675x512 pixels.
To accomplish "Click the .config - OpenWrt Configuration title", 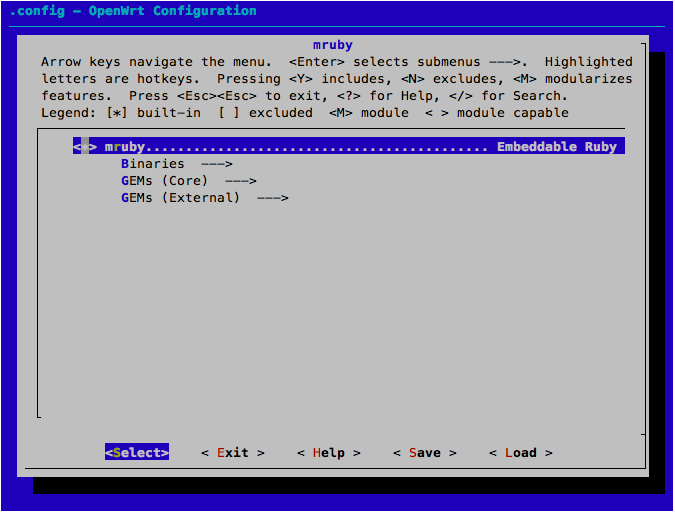I will (133, 11).
